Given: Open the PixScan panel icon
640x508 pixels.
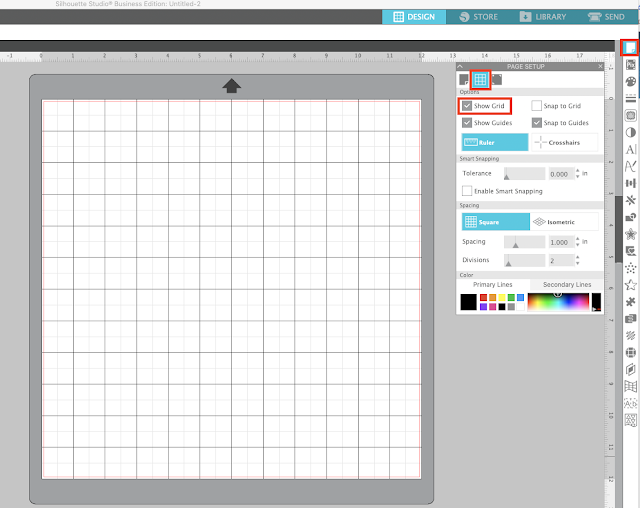Looking at the screenshot, I should [x=631, y=64].
